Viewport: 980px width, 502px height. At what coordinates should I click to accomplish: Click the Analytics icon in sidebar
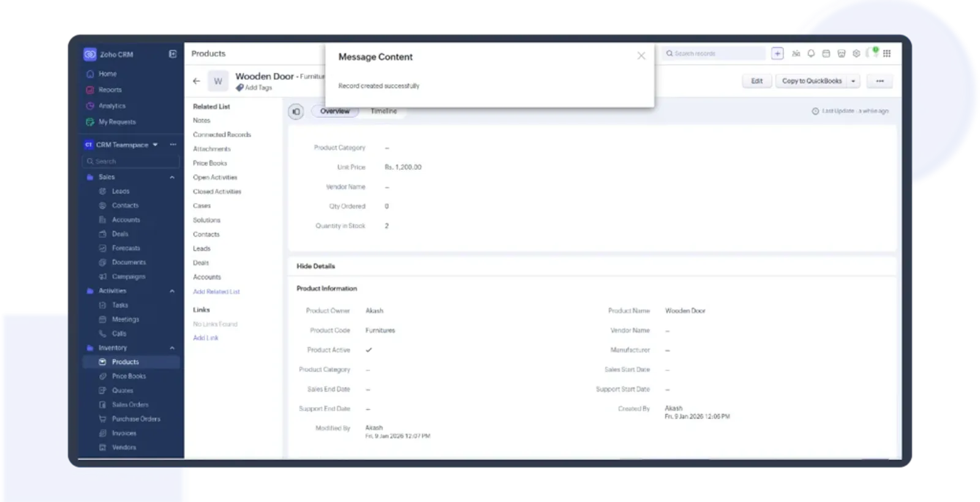[x=90, y=105]
